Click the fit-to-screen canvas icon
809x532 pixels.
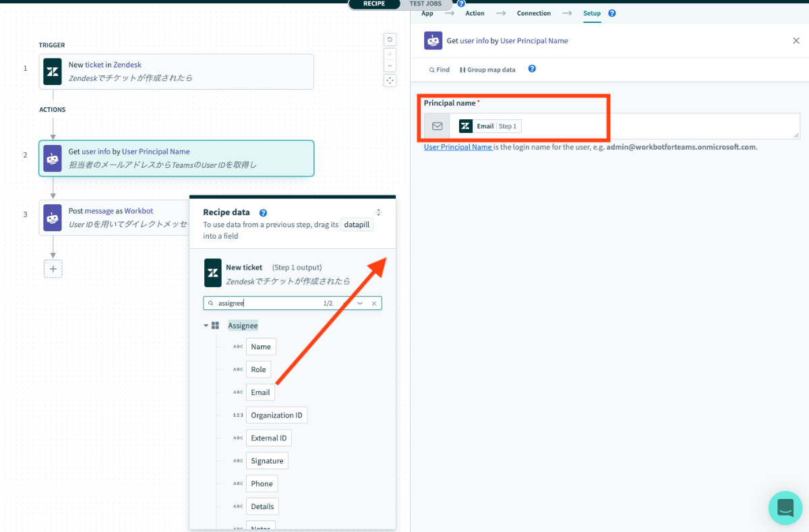pyautogui.click(x=390, y=80)
